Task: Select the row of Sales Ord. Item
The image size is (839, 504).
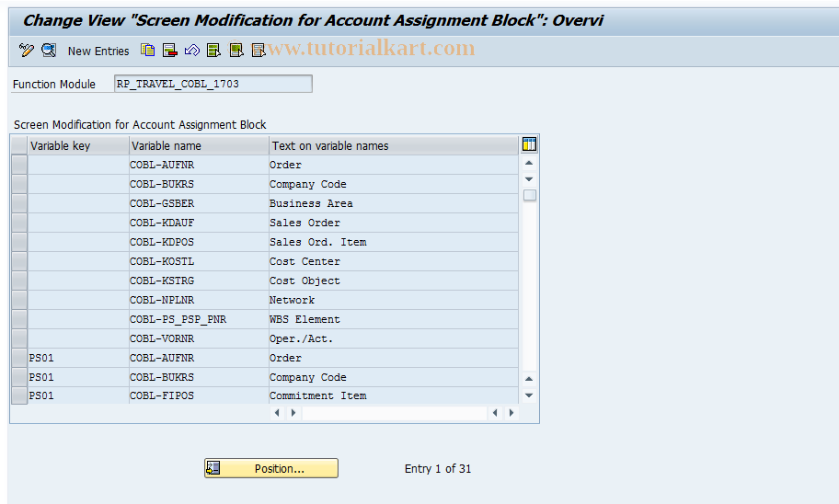Action: click(x=19, y=242)
